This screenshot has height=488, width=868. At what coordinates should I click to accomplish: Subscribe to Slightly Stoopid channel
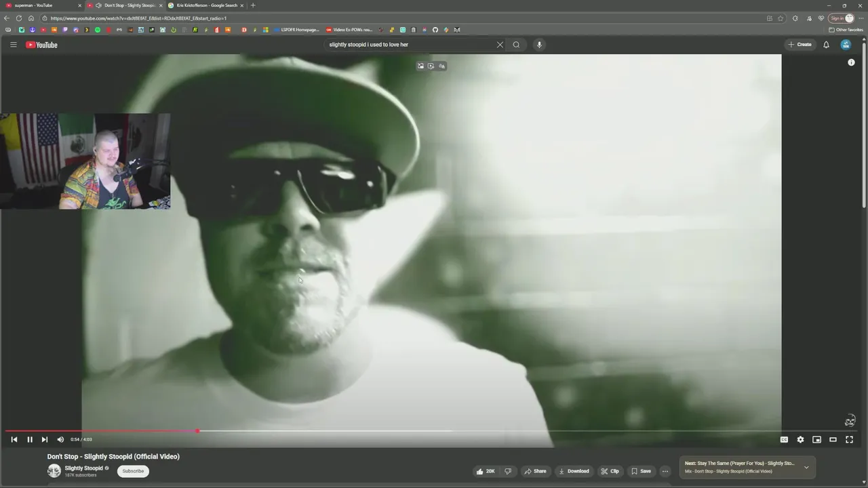133,471
